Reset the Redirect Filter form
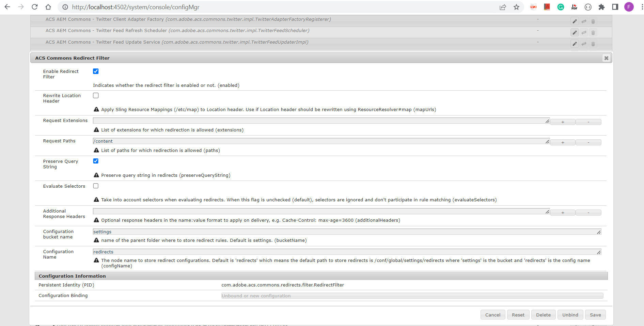 [518, 314]
